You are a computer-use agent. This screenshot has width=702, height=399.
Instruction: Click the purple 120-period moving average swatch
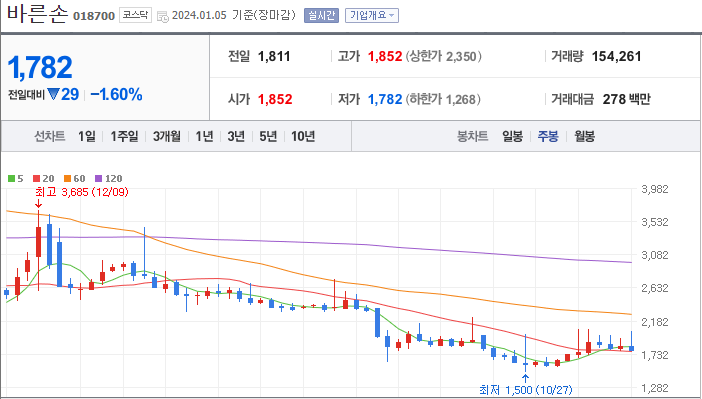98,179
